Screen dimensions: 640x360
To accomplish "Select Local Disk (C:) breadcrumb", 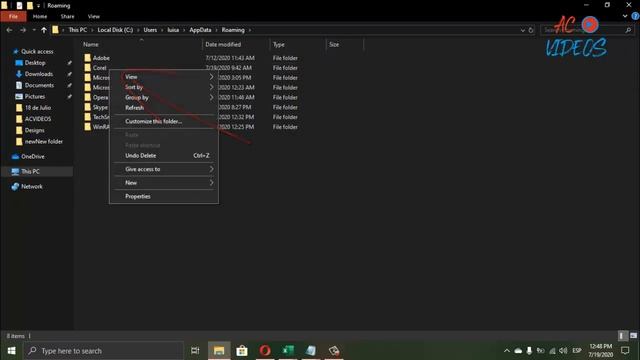I will [x=115, y=30].
